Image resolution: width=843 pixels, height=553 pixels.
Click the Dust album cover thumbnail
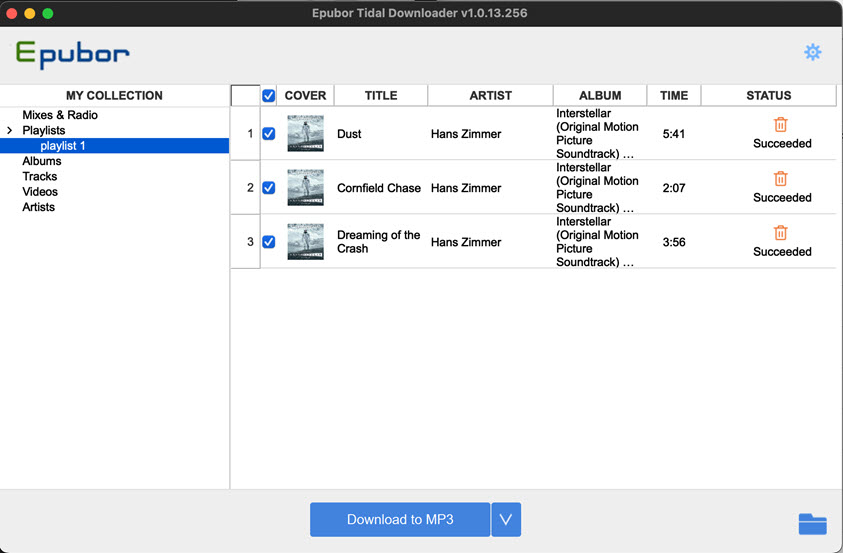coord(305,133)
